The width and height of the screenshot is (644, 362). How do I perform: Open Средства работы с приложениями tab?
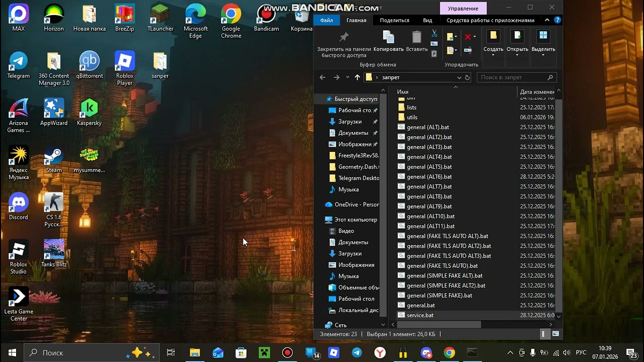click(x=491, y=20)
